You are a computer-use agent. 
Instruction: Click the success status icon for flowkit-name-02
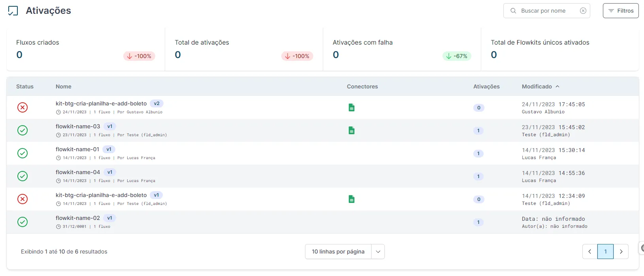click(23, 222)
